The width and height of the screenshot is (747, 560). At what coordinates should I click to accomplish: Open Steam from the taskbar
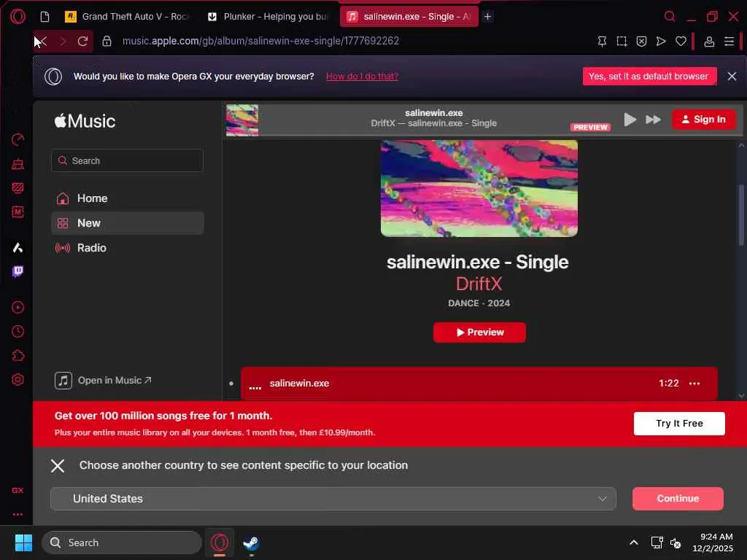(x=251, y=542)
